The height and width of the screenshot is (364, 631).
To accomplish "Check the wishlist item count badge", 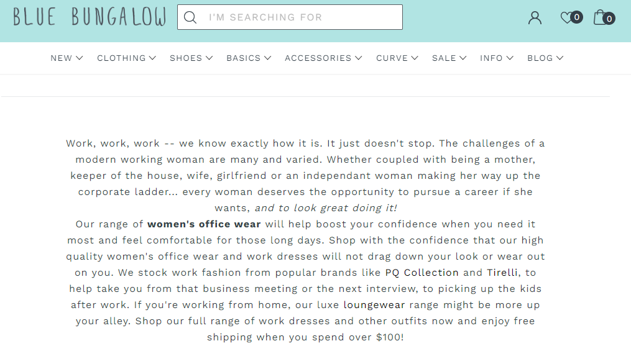I will tap(577, 17).
